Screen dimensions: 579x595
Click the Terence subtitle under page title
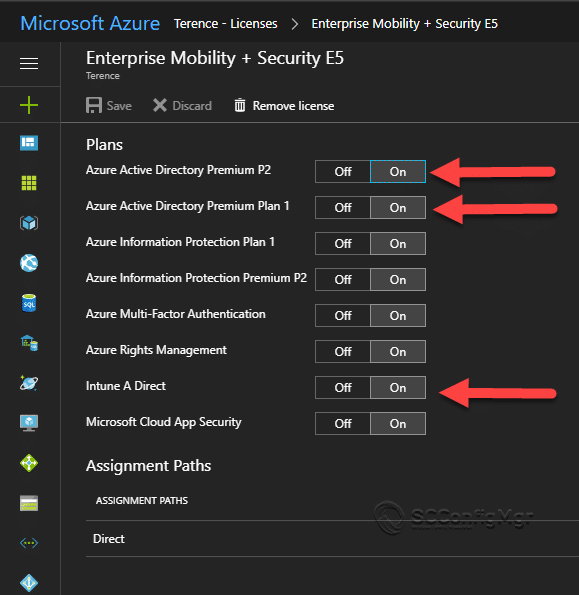tap(103, 76)
